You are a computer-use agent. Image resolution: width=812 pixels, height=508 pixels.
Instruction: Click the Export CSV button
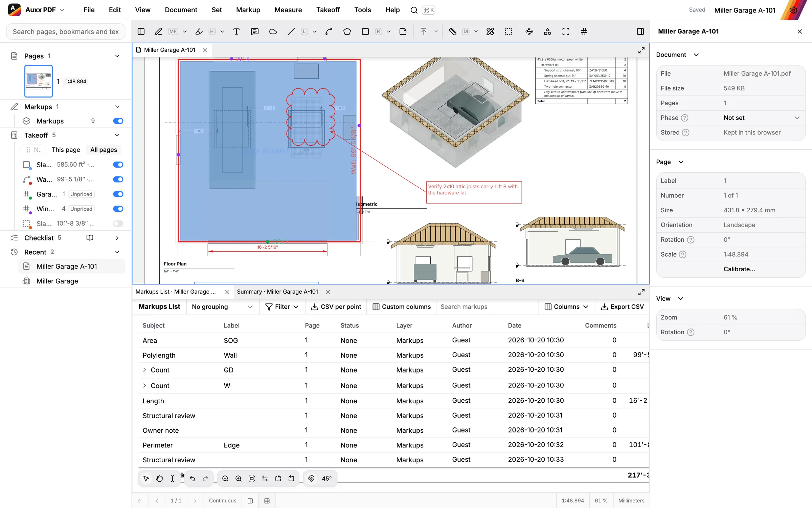point(622,306)
